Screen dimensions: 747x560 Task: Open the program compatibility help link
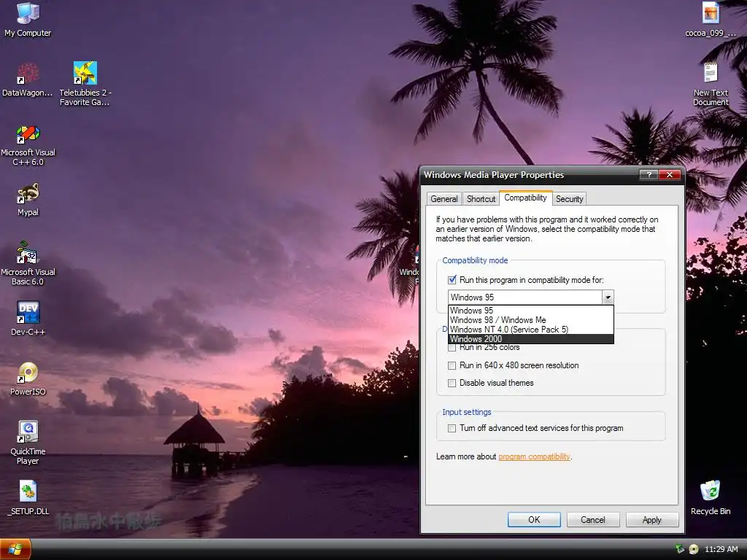click(x=534, y=456)
